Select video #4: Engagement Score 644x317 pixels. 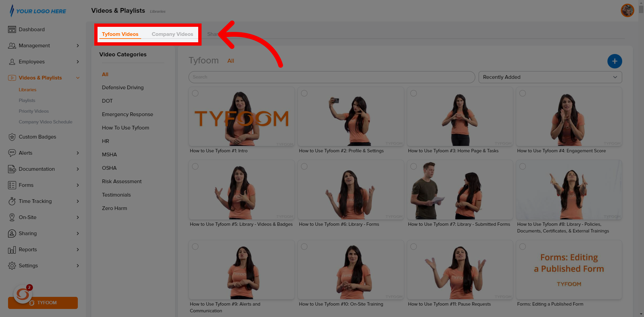[x=523, y=93]
